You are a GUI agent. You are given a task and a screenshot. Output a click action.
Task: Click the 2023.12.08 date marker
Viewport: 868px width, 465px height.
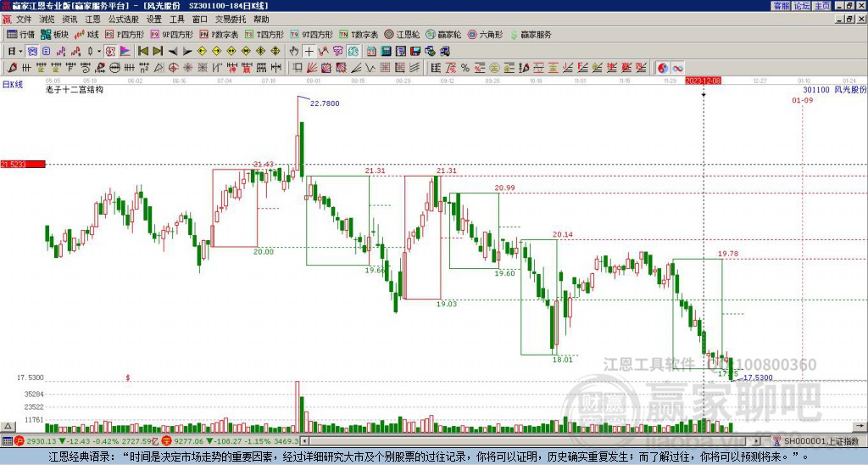[x=703, y=81]
